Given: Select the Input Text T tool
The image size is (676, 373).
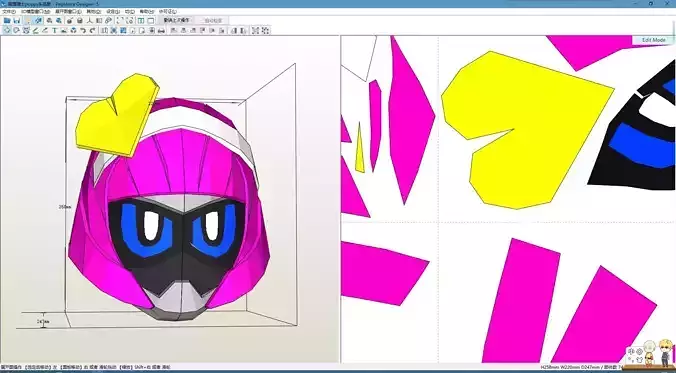Looking at the screenshot, I should pyautogui.click(x=55, y=30).
